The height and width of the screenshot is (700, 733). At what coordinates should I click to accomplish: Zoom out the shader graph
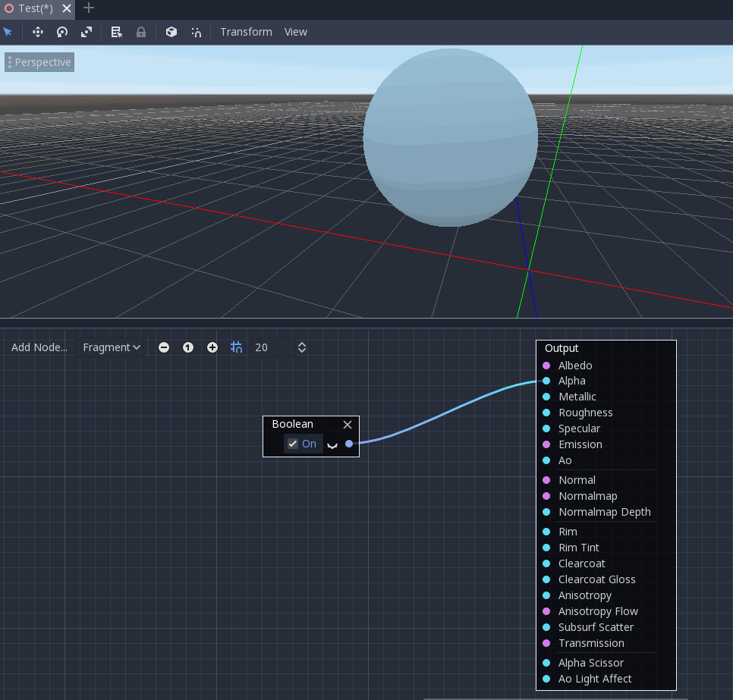[164, 347]
